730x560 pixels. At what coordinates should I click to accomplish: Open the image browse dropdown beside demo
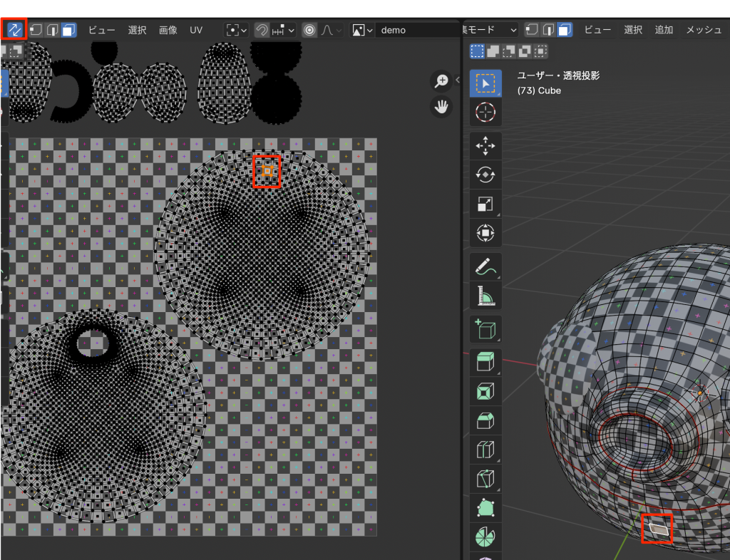tap(361, 30)
